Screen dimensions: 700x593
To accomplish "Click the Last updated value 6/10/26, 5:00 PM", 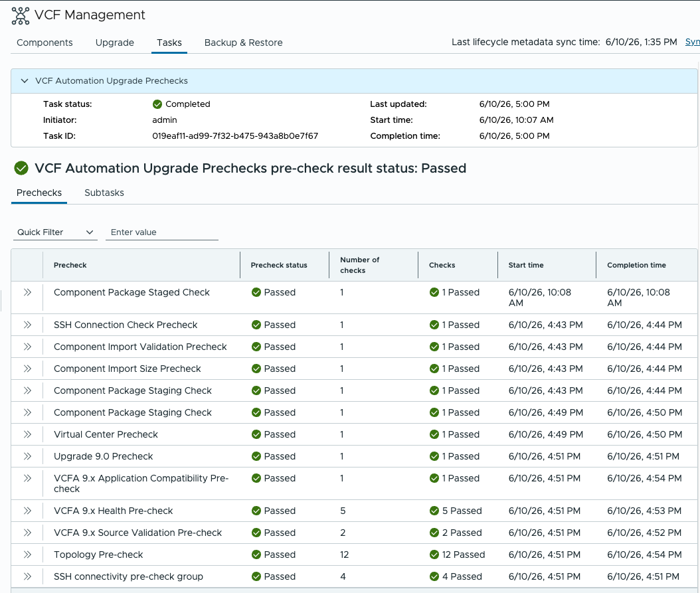I will 514,104.
